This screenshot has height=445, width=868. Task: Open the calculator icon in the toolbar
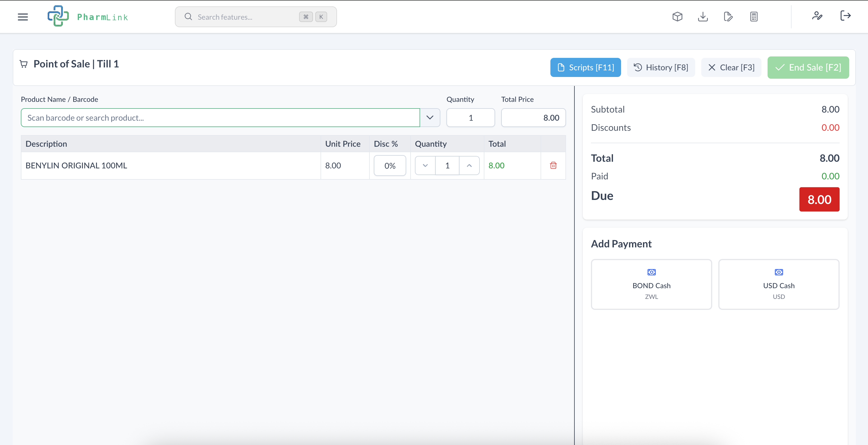[753, 16]
